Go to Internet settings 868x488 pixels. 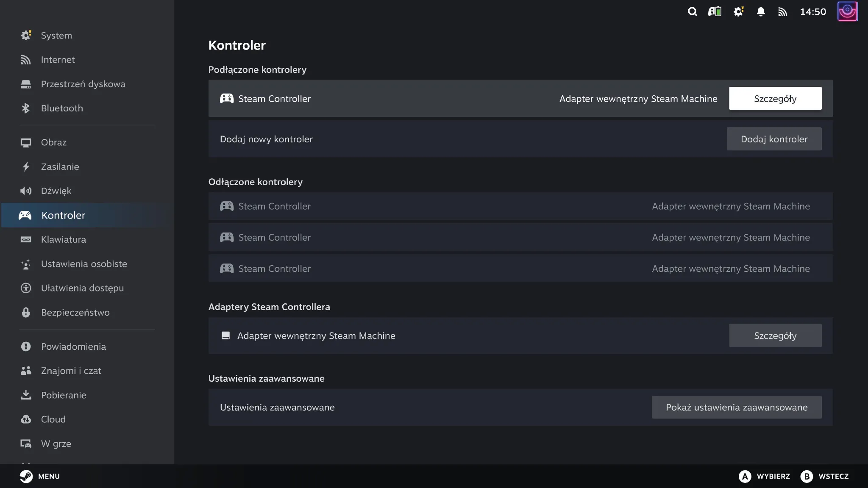tap(87, 60)
